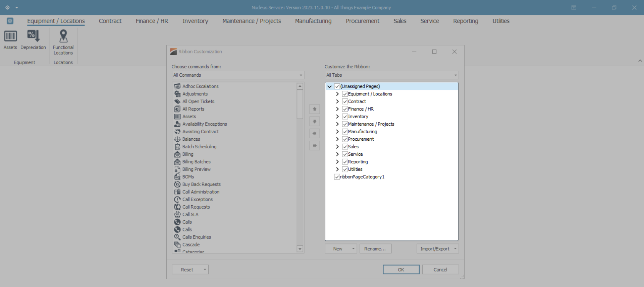Collapse the ribbon with the chevron

(640, 61)
